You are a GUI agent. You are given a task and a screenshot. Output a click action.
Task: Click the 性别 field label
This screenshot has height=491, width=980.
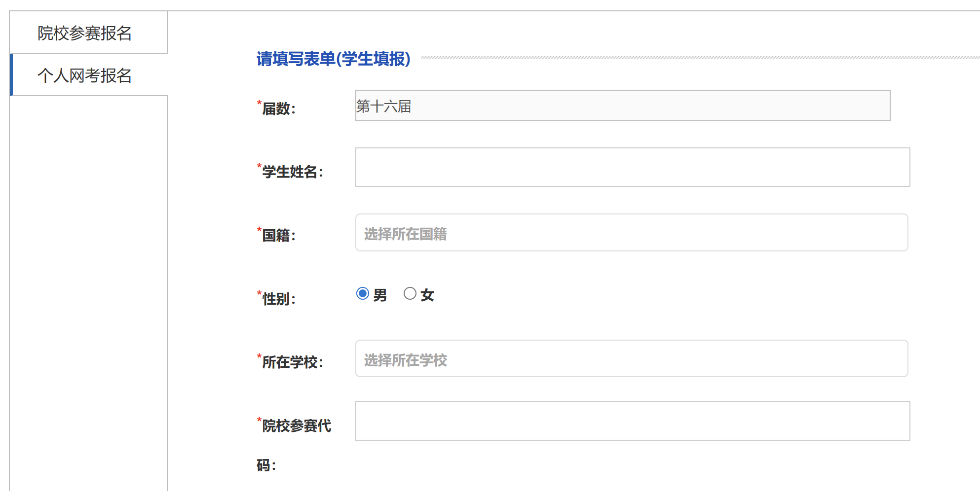point(279,299)
